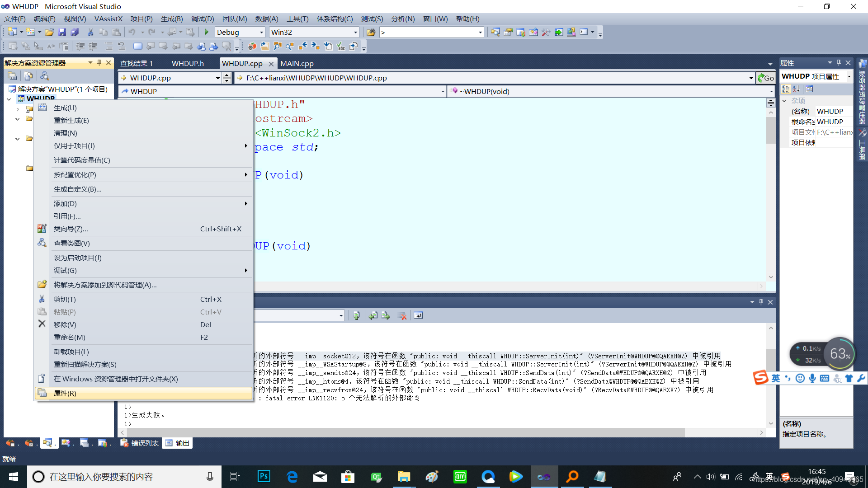The height and width of the screenshot is (488, 868).
Task: Click the Properties Window toolbar icon
Action: click(x=508, y=32)
